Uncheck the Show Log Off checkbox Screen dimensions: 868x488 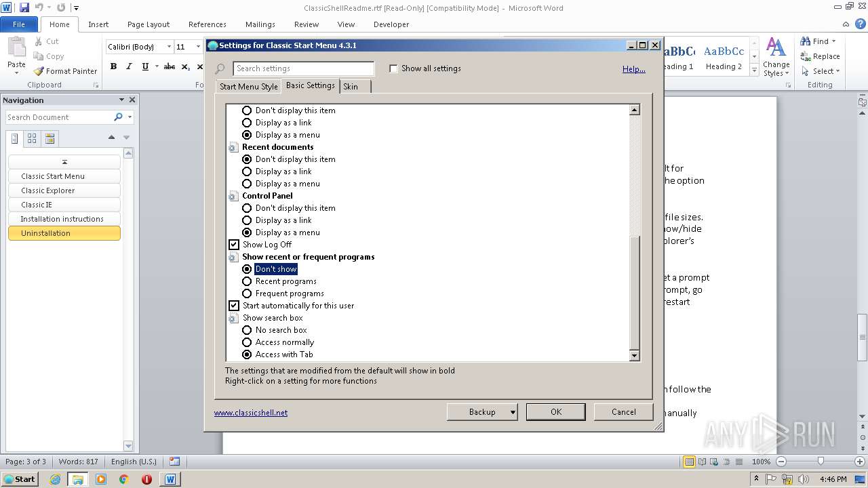coord(234,245)
